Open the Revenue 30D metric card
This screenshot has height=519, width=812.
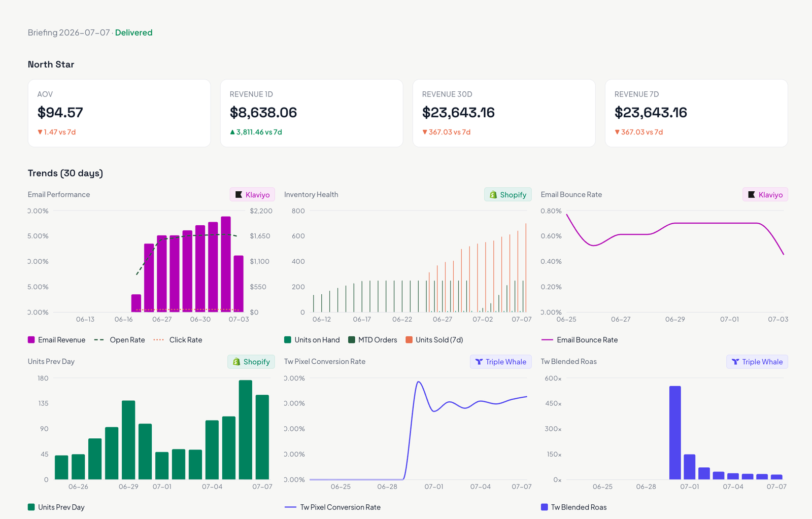pos(504,113)
